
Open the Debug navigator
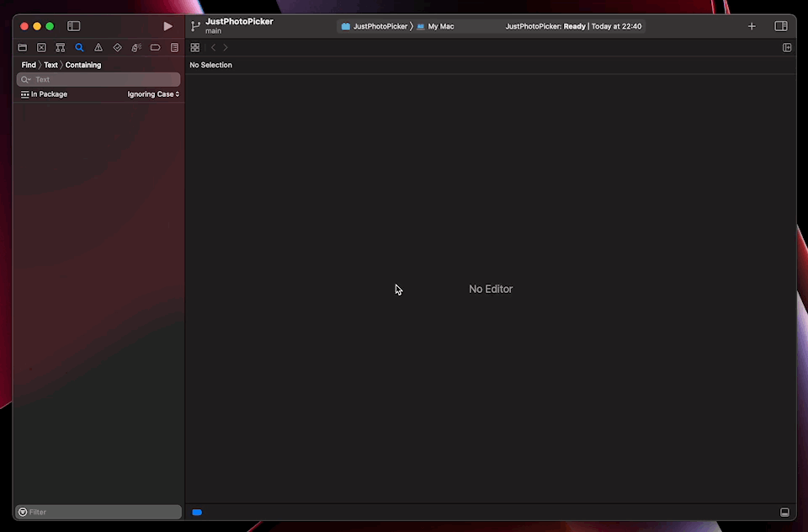[136, 47]
